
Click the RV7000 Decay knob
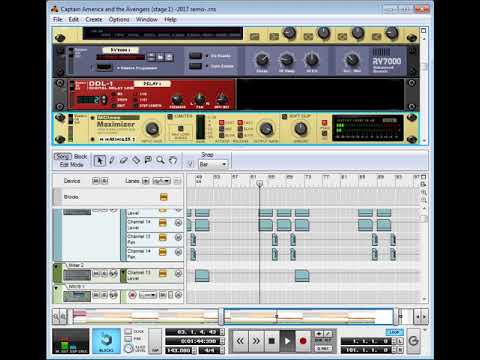(x=262, y=60)
